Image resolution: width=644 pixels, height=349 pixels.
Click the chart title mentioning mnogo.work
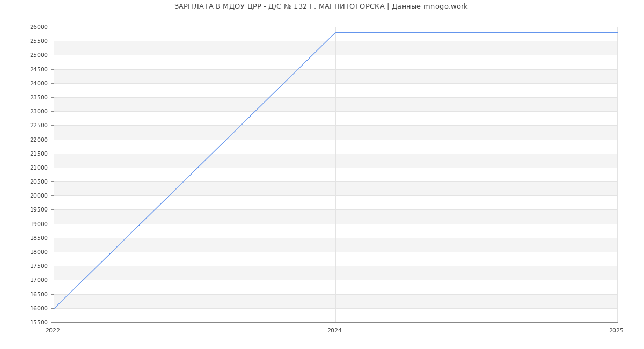tap(321, 6)
